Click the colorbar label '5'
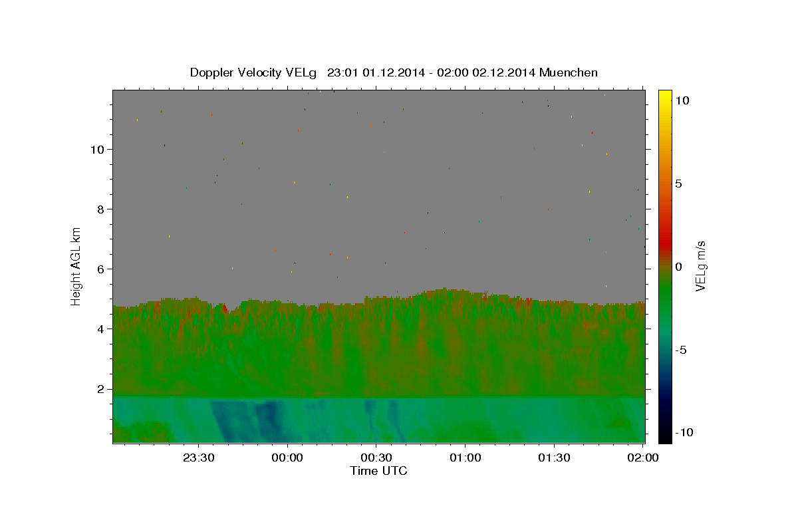Viewport: 798px width, 532px height. click(x=678, y=184)
